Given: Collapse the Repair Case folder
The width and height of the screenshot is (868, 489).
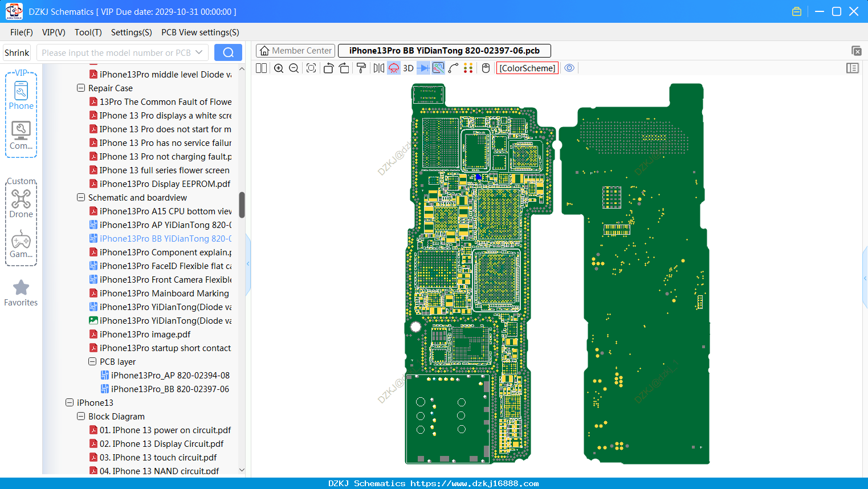Looking at the screenshot, I should click(81, 88).
